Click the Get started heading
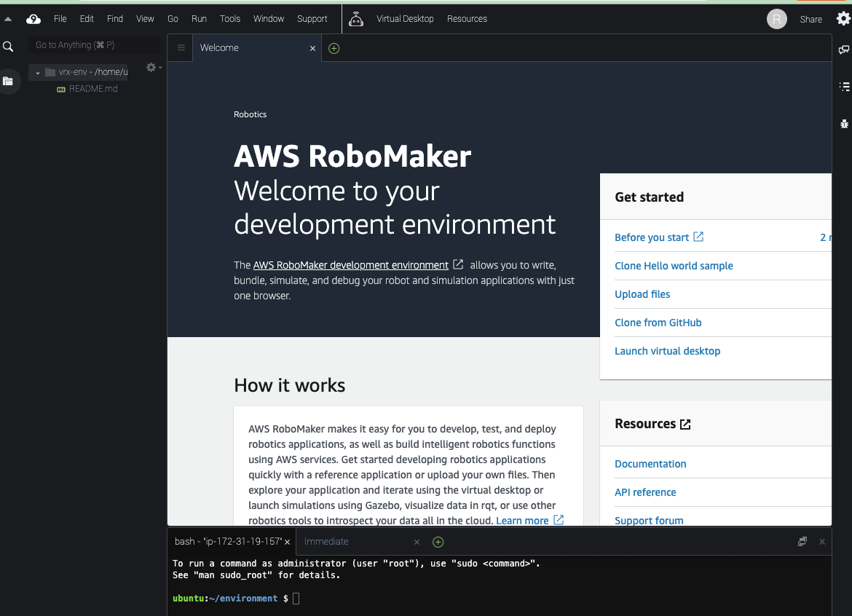852x616 pixels. pos(650,197)
